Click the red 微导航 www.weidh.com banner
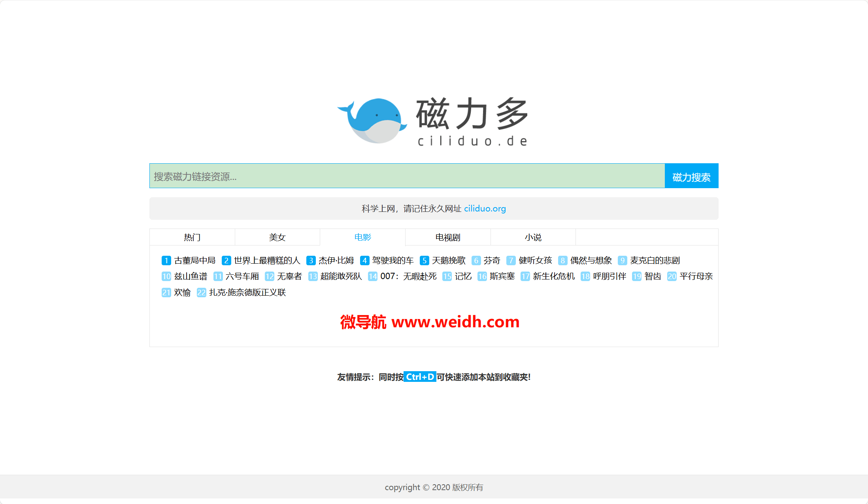868x504 pixels. click(430, 322)
